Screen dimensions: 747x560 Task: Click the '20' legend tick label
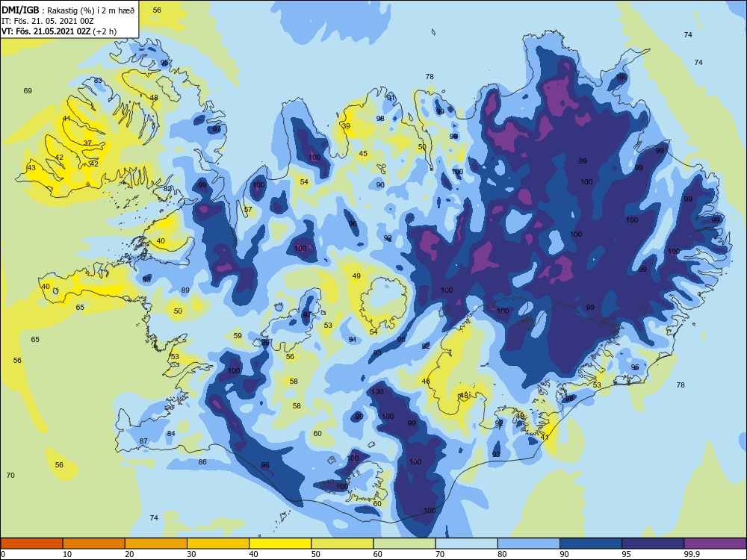coord(129,554)
